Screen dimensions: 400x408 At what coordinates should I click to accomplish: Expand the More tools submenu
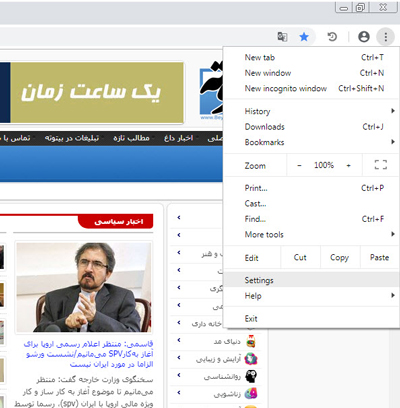(x=311, y=234)
